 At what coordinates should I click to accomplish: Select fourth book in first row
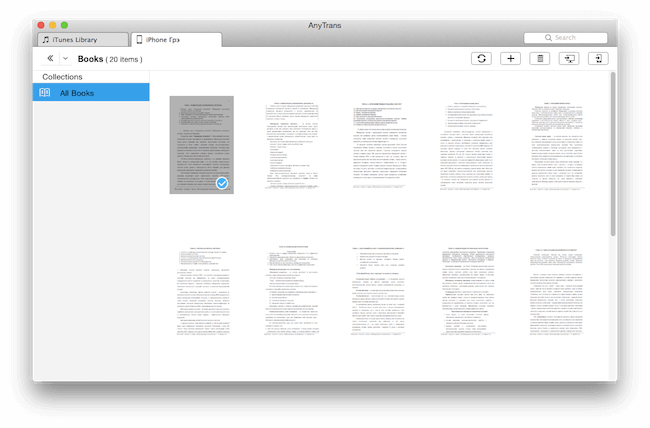(x=466, y=146)
